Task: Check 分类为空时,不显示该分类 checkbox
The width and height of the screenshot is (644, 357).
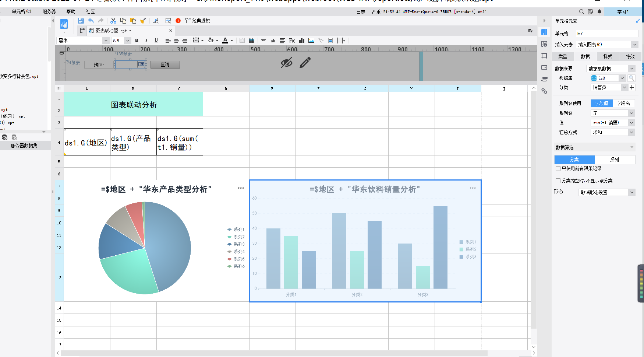Action: click(x=558, y=181)
